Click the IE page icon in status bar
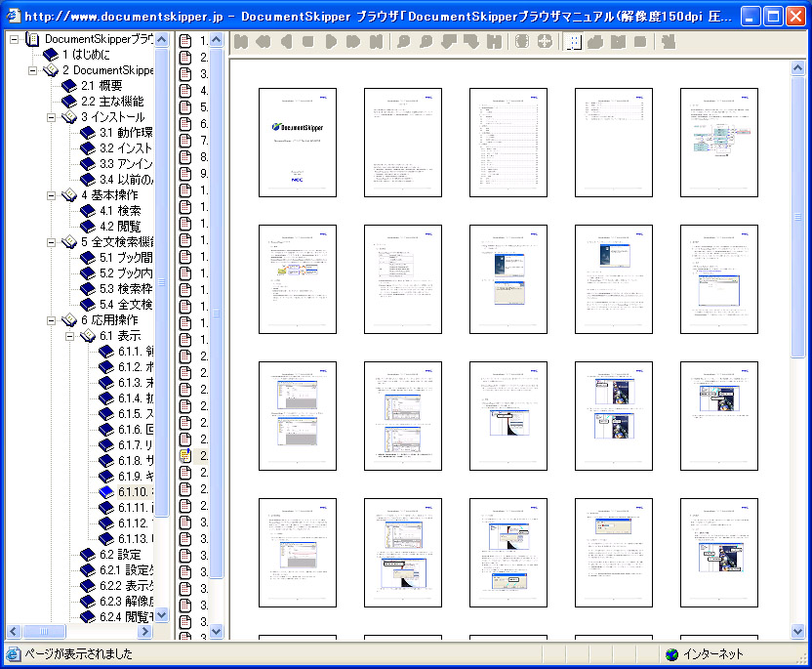The height and width of the screenshot is (669, 812). click(x=13, y=654)
